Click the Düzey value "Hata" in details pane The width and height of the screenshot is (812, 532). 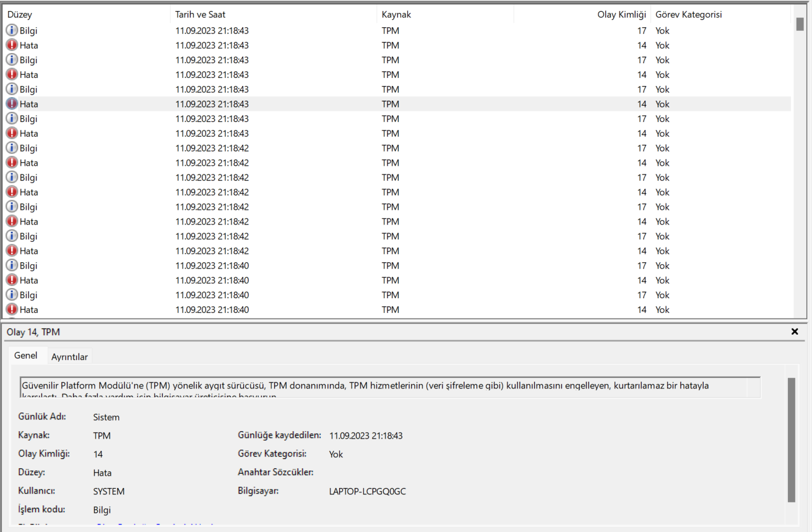point(103,473)
